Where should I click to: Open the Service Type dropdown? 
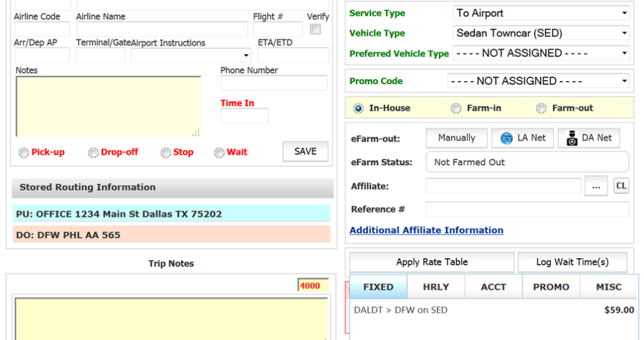[x=541, y=13]
